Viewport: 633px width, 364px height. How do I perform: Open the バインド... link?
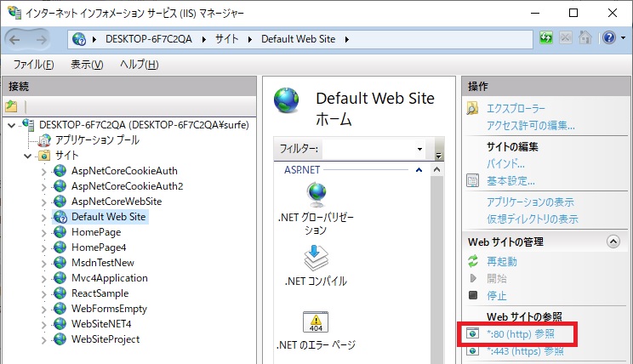pos(505,164)
